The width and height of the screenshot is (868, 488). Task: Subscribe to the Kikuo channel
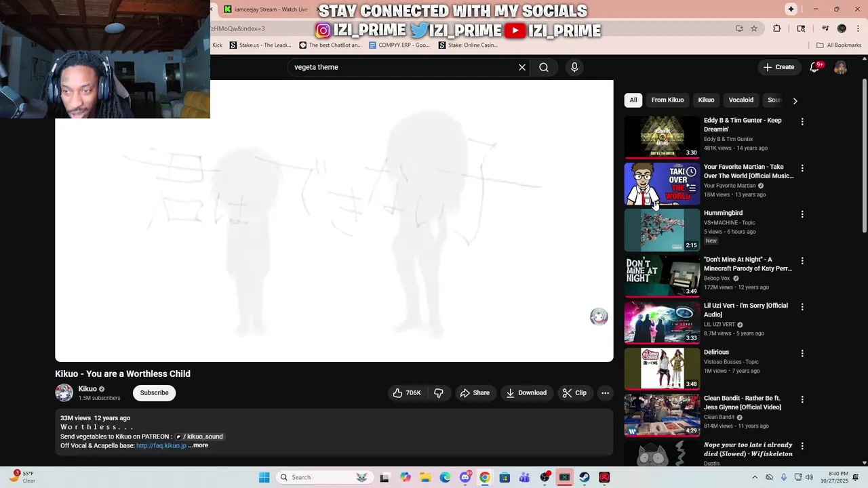pos(154,393)
